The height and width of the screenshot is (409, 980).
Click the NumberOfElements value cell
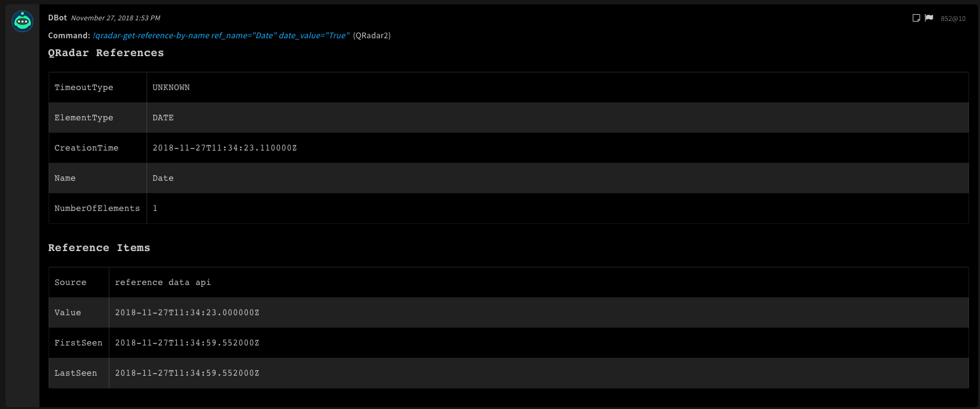click(x=155, y=209)
